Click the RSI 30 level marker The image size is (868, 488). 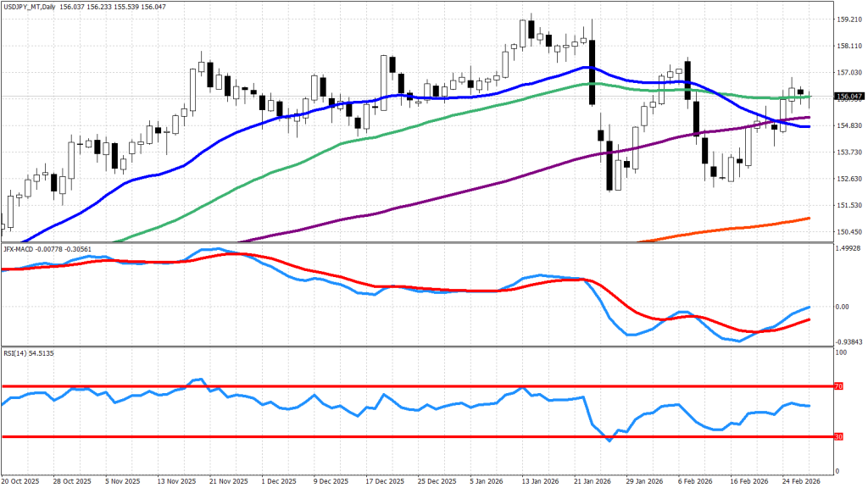[x=839, y=437]
